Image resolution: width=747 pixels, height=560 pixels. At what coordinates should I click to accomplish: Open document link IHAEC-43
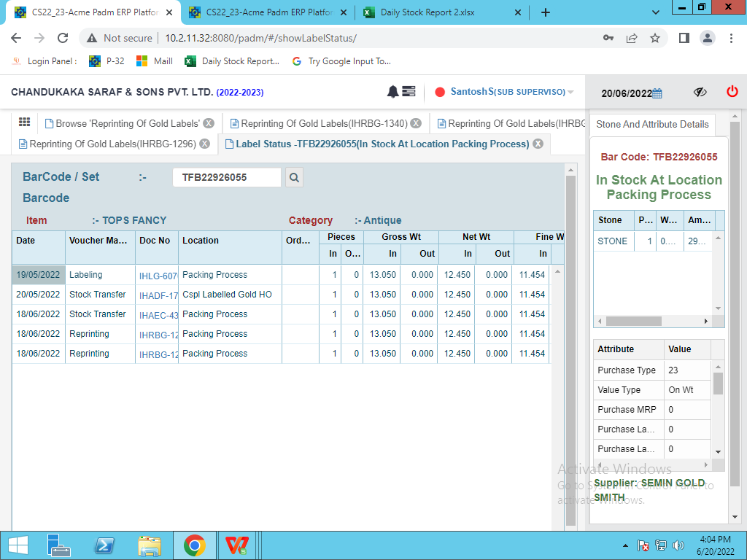(158, 315)
